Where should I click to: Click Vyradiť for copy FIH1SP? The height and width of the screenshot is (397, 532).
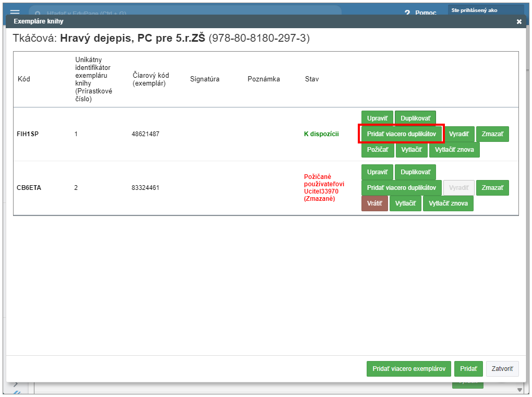point(459,134)
